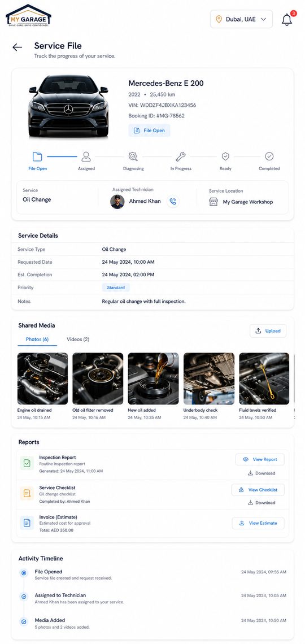Open the notifications bell icon
The image size is (305, 644).
click(x=287, y=20)
